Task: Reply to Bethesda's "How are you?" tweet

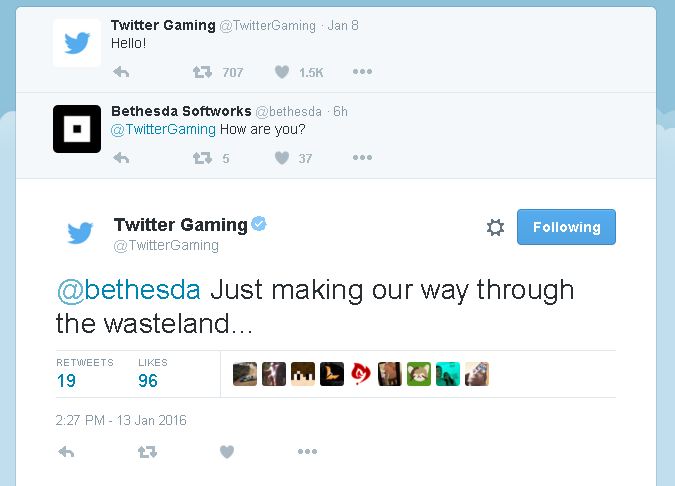Action: pyautogui.click(x=122, y=158)
